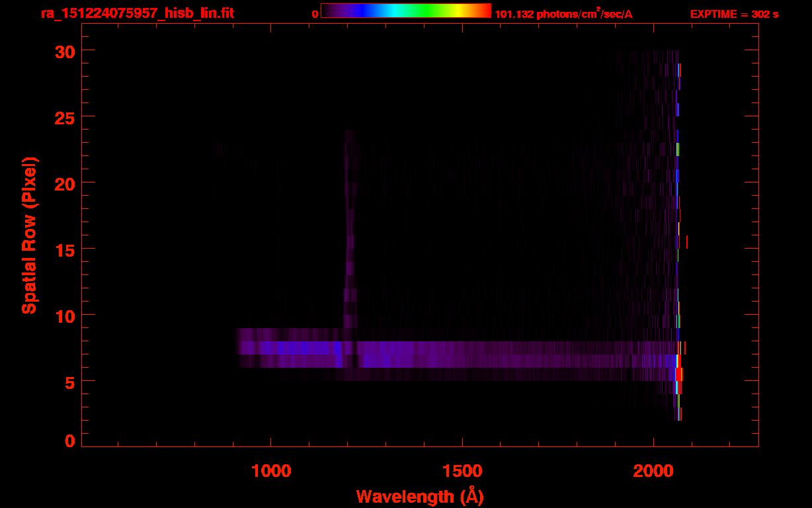Click the x-axis tick label 1500
The height and width of the screenshot is (508, 812).
(463, 471)
